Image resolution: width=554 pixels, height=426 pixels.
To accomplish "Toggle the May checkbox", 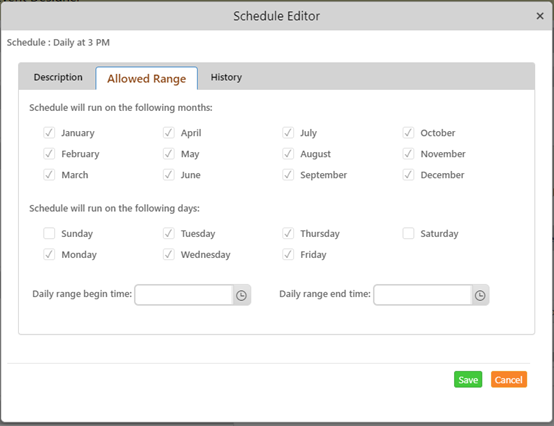I will coord(169,154).
